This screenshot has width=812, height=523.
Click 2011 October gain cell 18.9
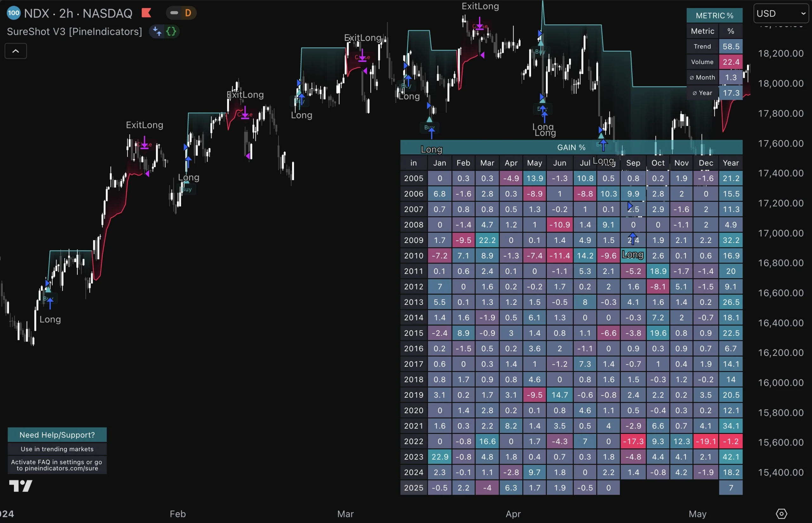pos(658,271)
